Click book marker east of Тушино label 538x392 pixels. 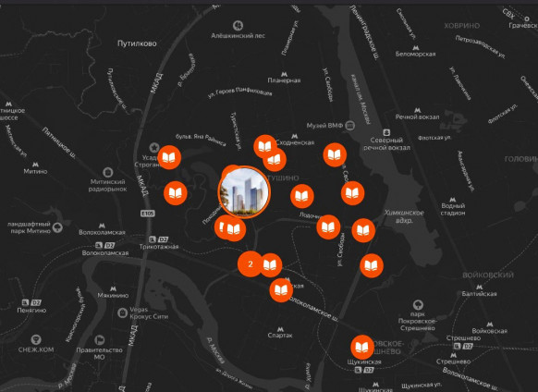pos(302,196)
